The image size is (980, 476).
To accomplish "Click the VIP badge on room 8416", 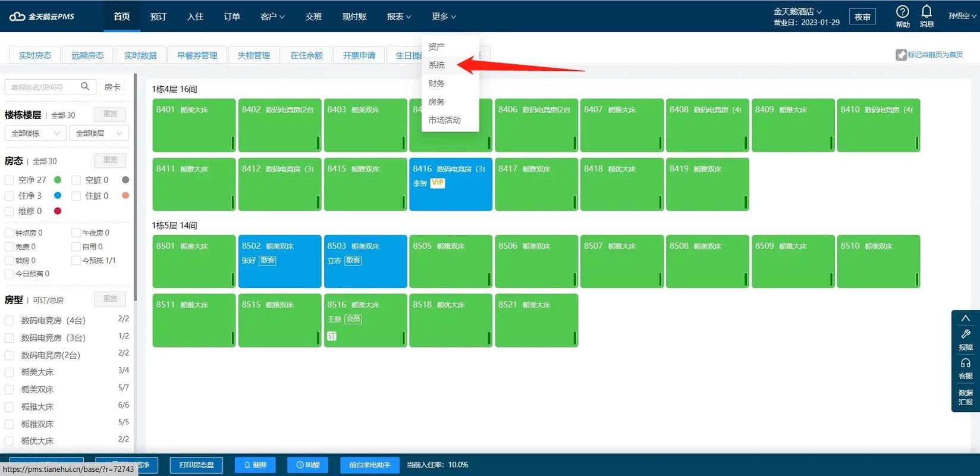I will pos(438,183).
